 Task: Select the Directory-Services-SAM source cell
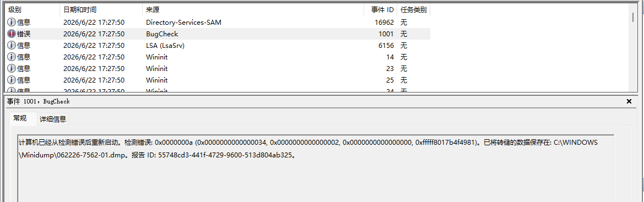pyautogui.click(x=183, y=22)
